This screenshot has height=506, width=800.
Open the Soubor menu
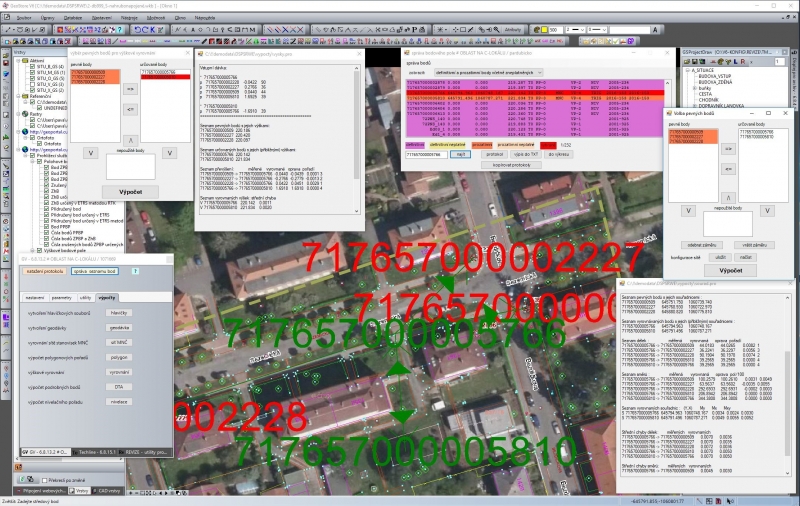[23, 17]
